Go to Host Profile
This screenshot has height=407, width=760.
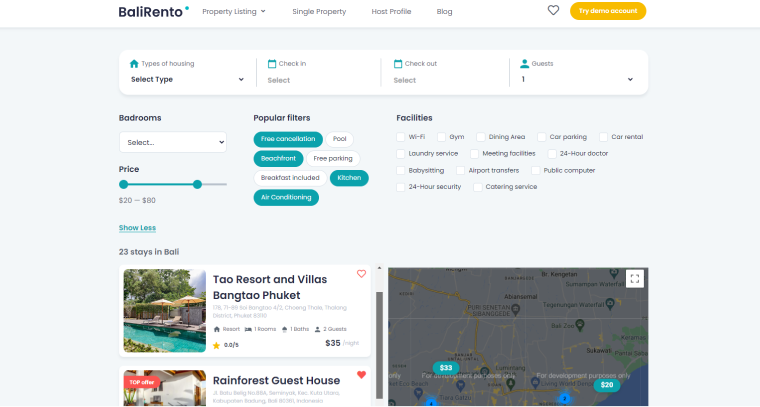391,12
